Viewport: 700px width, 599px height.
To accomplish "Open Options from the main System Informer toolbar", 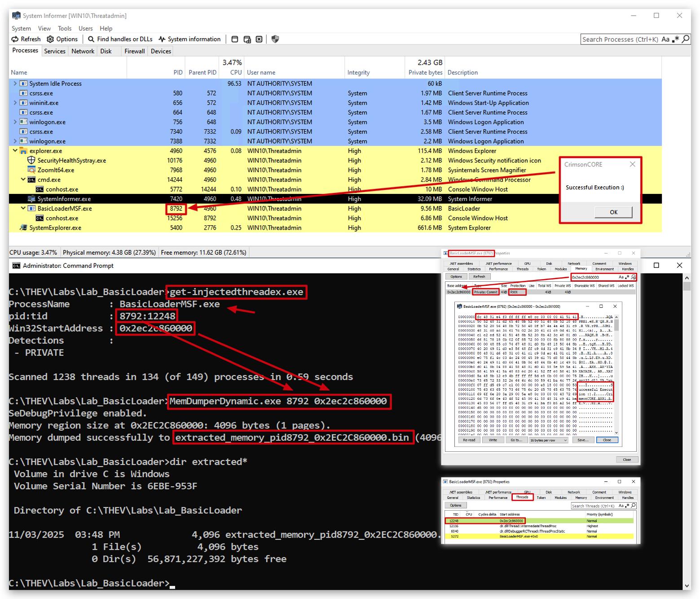I will (x=62, y=39).
